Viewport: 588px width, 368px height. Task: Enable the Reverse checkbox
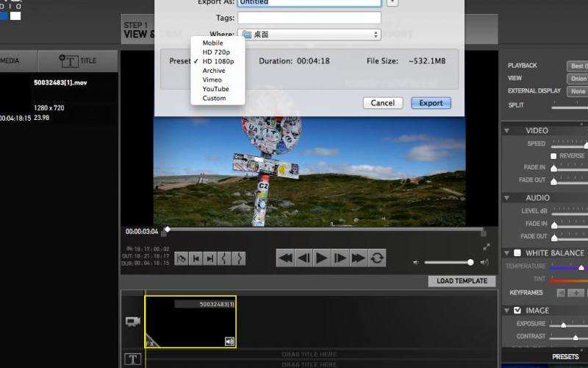[553, 156]
